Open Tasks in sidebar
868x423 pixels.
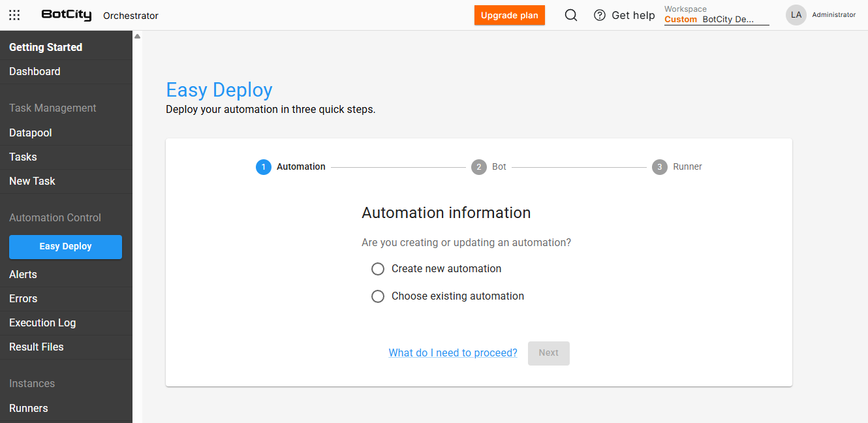click(x=66, y=157)
